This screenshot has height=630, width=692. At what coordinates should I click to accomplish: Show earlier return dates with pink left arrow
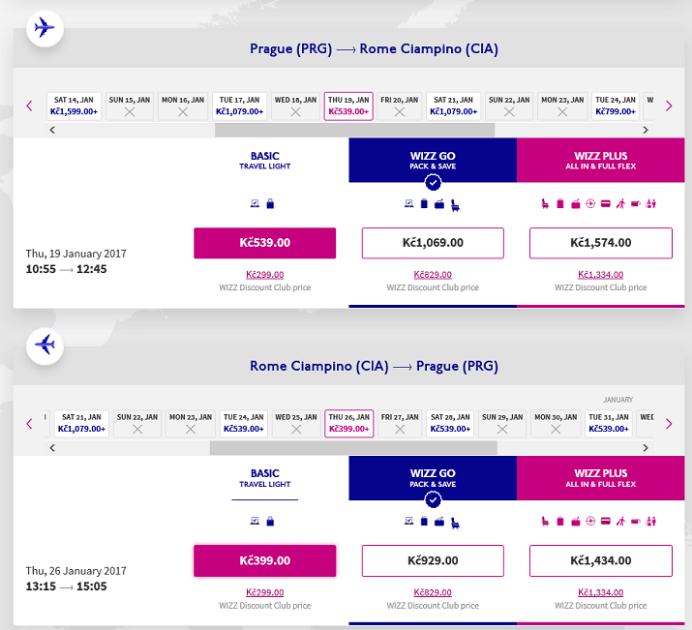tap(30, 424)
